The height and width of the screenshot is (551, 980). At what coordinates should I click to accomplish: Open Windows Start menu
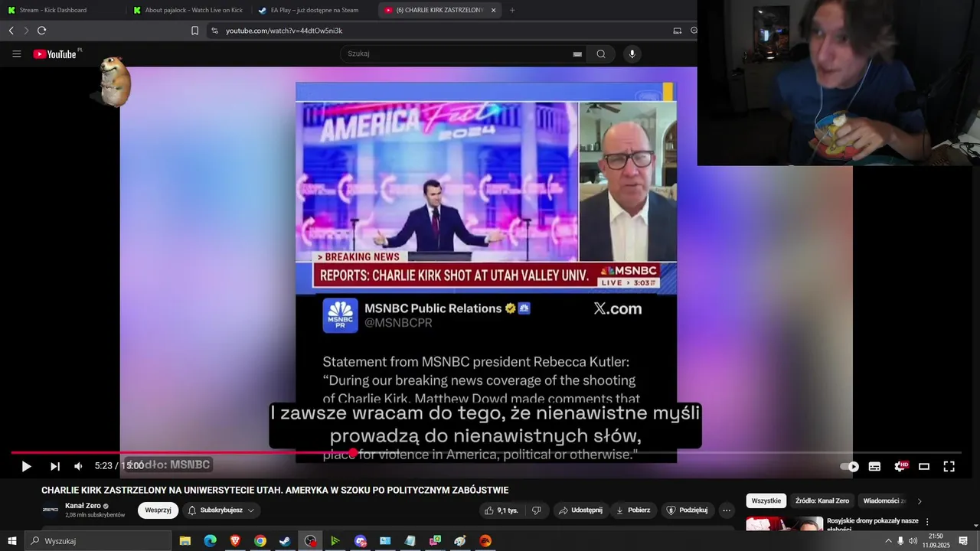pos(12,541)
